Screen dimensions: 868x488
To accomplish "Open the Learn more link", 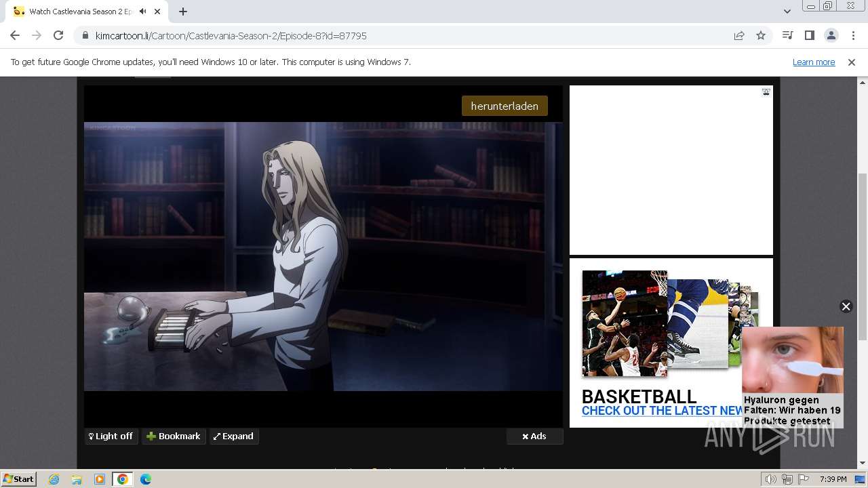I will [814, 62].
